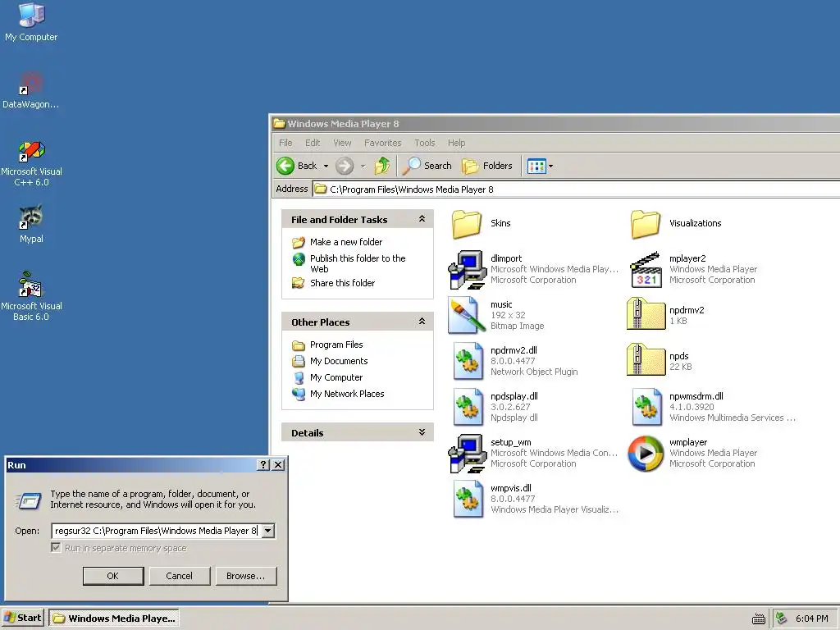Image resolution: width=840 pixels, height=630 pixels.
Task: Click the Explorer address bar path
Action: click(412, 189)
